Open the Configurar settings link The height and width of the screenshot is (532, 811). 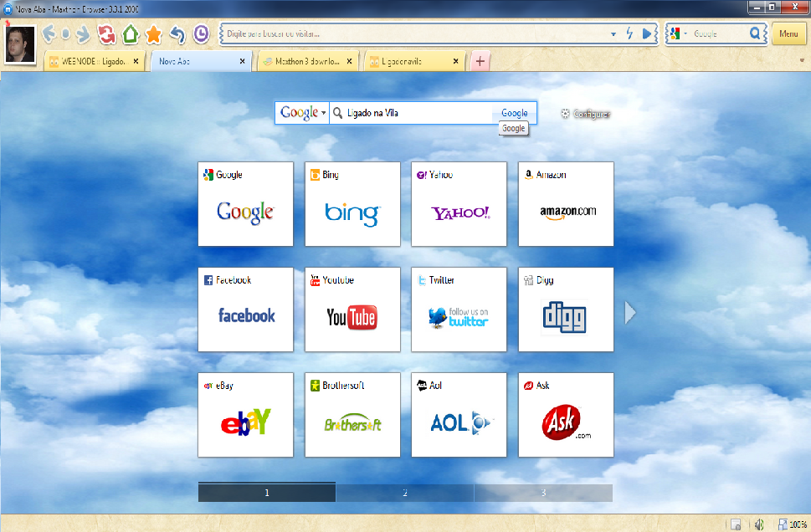point(592,114)
